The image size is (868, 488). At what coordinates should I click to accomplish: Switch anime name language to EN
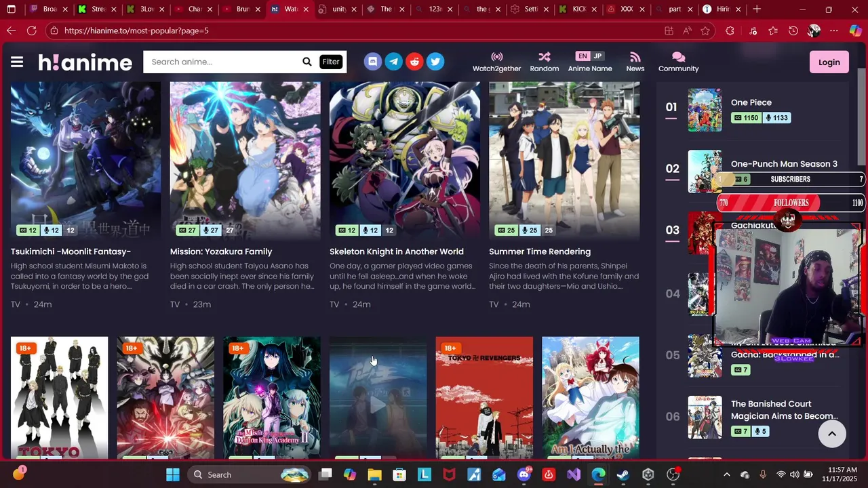583,56
